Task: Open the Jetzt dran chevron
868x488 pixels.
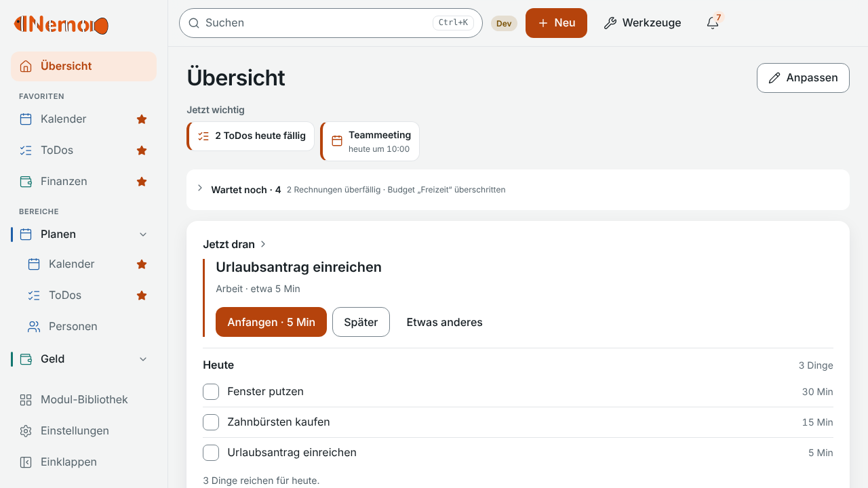Action: tap(263, 244)
